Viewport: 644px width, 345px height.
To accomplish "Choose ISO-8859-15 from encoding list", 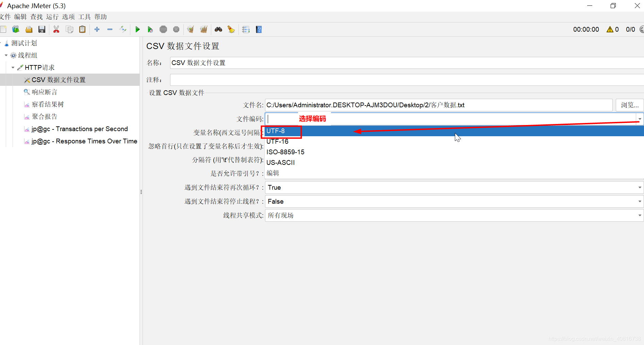I will pyautogui.click(x=454, y=152).
